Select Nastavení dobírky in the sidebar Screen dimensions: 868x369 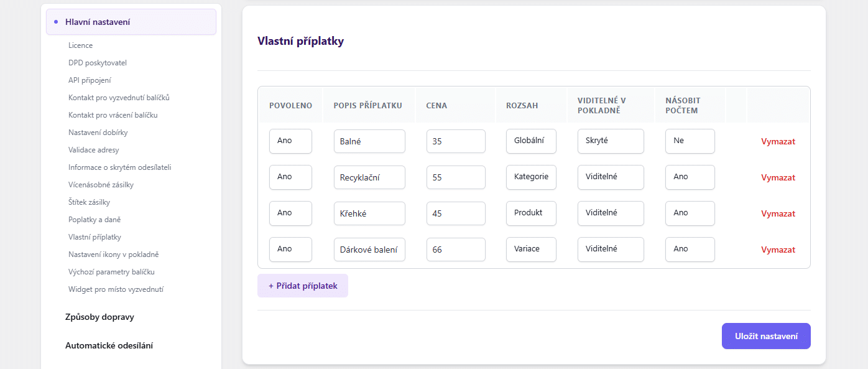(98, 133)
